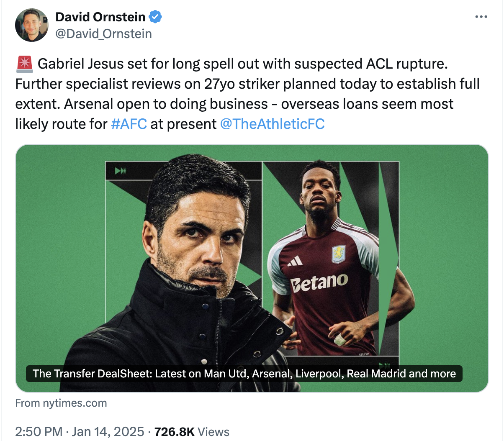
Task: Click the blue verified badge
Action: 155,17
